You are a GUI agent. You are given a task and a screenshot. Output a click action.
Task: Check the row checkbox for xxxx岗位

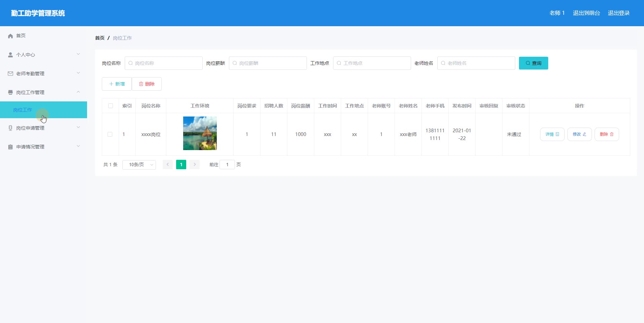(x=110, y=134)
